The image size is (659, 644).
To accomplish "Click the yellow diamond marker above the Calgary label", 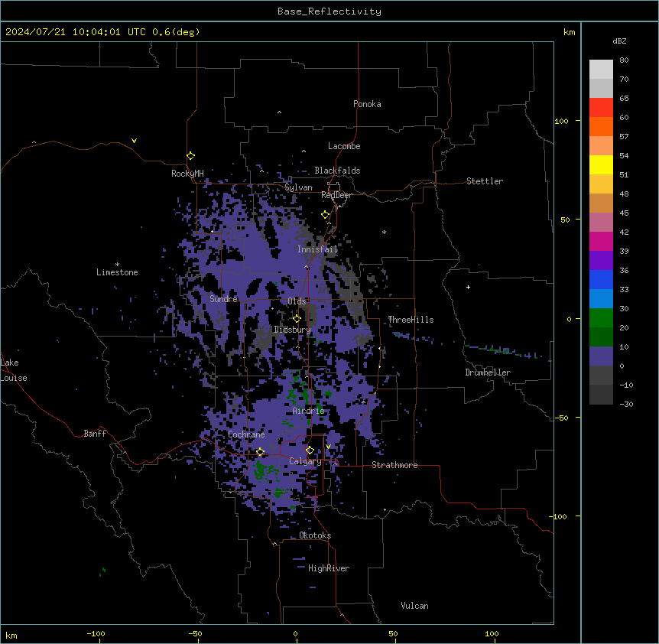I will click(x=310, y=450).
